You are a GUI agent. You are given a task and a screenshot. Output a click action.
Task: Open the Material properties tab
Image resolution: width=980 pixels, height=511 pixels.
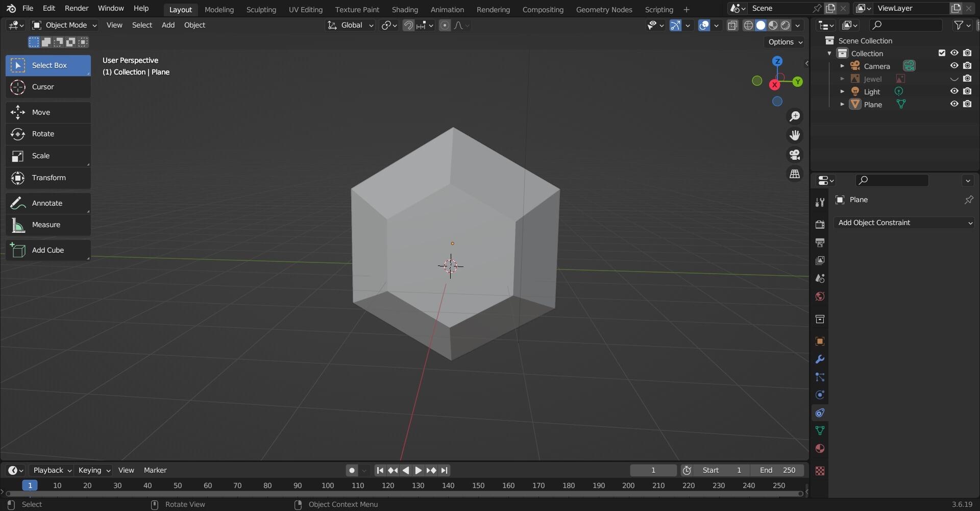[820, 449]
